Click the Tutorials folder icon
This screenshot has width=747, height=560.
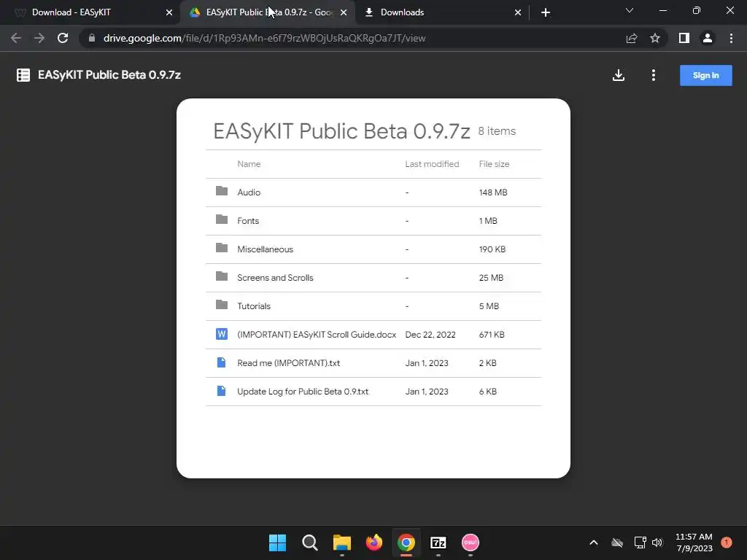222,305
